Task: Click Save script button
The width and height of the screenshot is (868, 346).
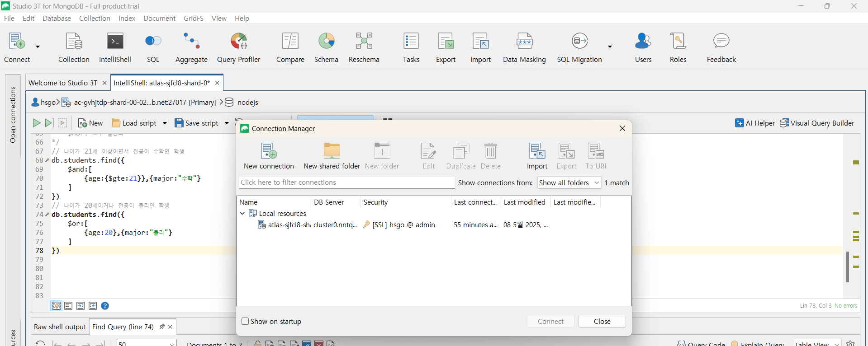Action: coord(197,123)
